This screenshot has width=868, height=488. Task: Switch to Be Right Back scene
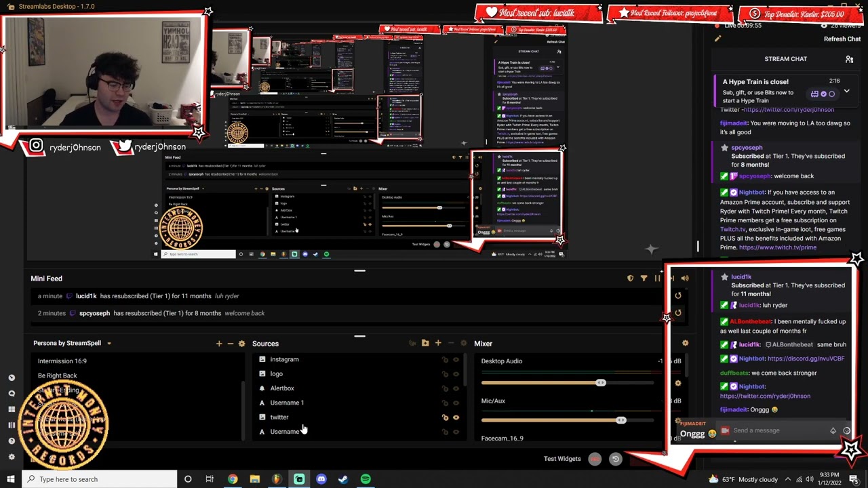click(58, 375)
